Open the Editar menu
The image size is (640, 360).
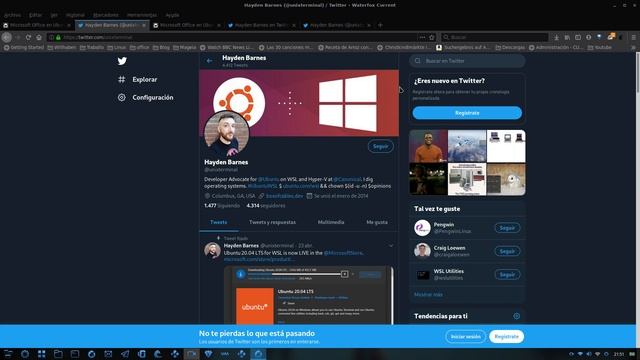[x=36, y=15]
